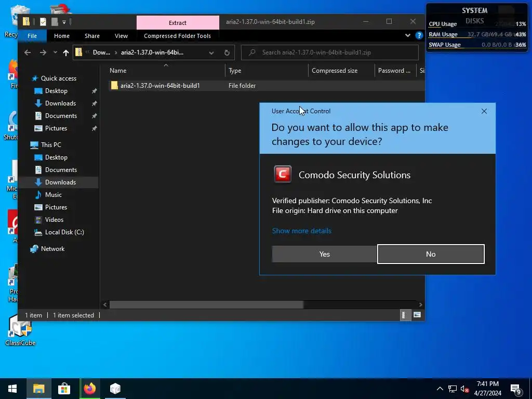The image size is (532, 399).
Task: Expand the ribbon with the chevron
Action: click(x=407, y=35)
